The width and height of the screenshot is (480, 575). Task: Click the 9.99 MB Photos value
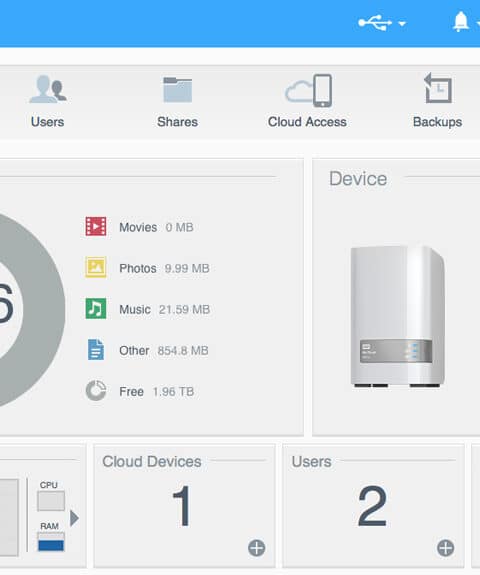(x=187, y=268)
